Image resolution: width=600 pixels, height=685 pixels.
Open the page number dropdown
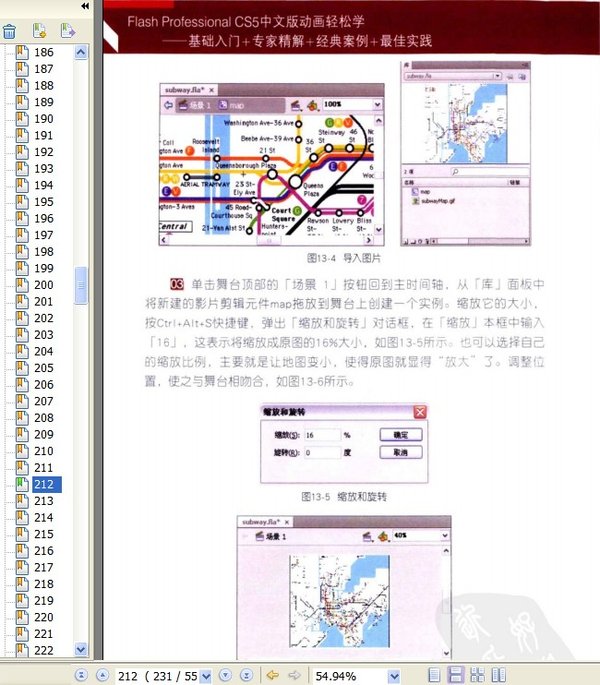206,676
